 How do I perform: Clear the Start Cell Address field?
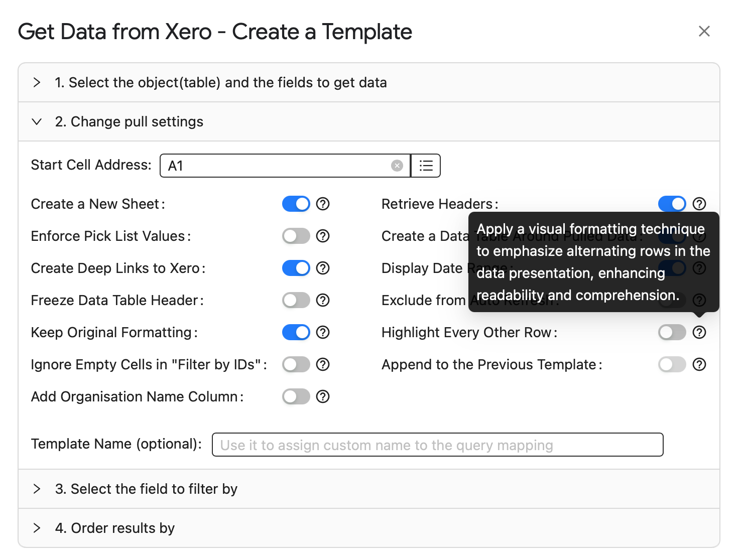click(x=397, y=166)
